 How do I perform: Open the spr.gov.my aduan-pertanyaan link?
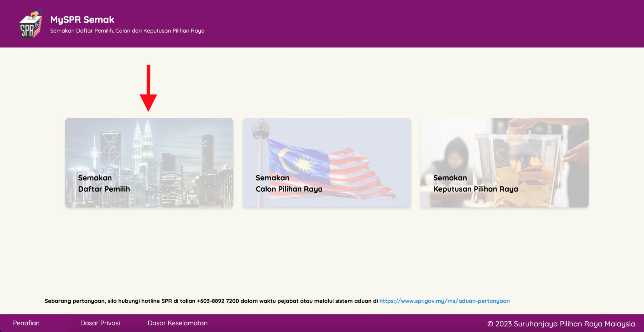click(444, 301)
